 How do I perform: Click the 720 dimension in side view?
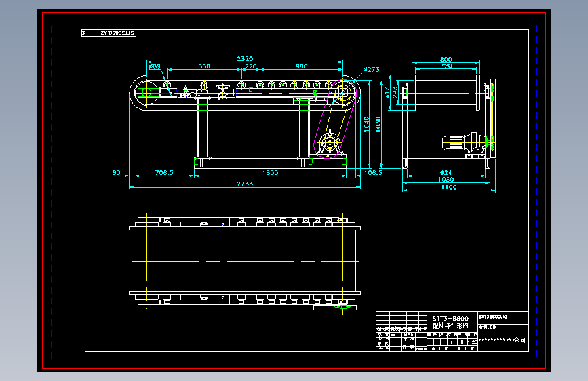tap(446, 66)
